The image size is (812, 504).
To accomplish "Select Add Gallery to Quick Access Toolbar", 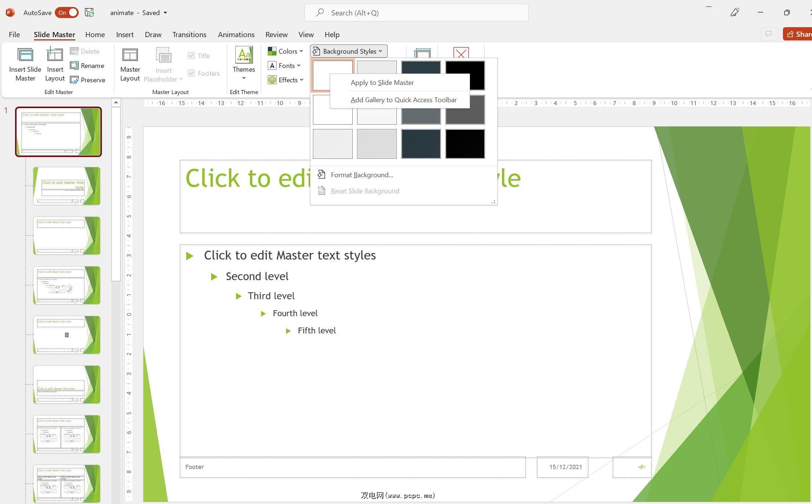I will 403,100.
